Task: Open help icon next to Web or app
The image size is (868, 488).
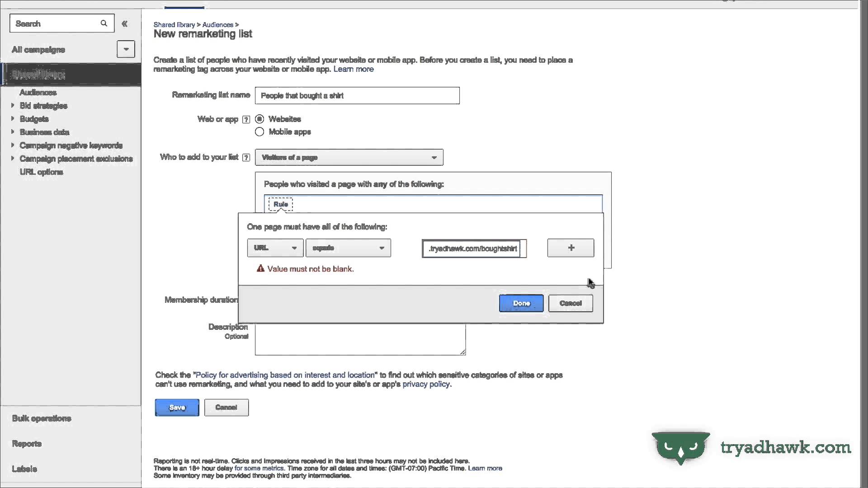Action: tap(246, 120)
